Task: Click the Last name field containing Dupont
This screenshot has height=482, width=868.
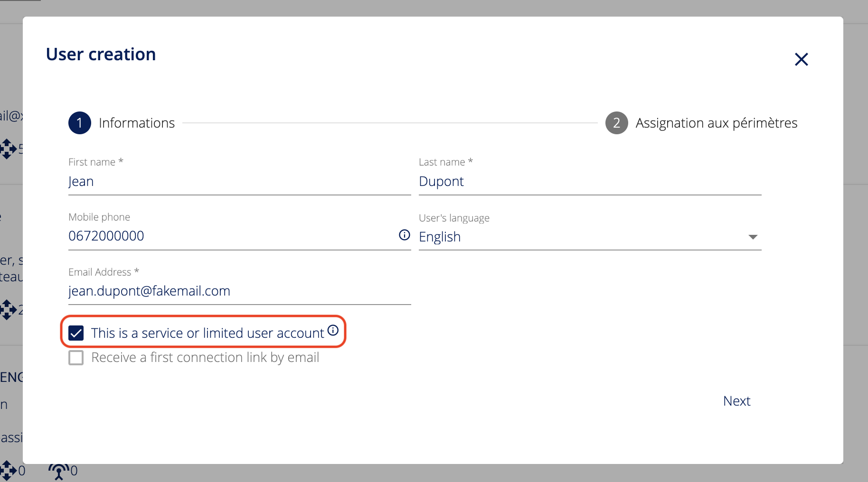Action: (590, 182)
